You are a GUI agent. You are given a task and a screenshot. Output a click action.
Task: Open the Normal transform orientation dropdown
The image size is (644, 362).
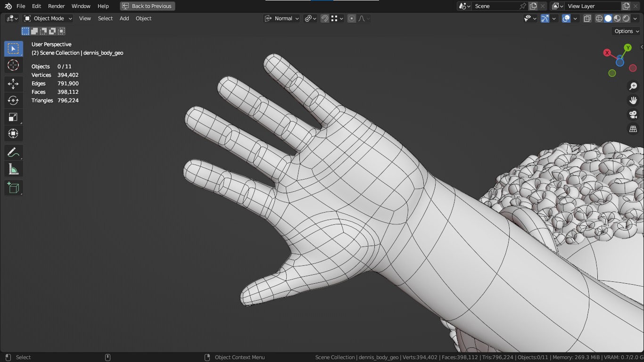(x=281, y=18)
